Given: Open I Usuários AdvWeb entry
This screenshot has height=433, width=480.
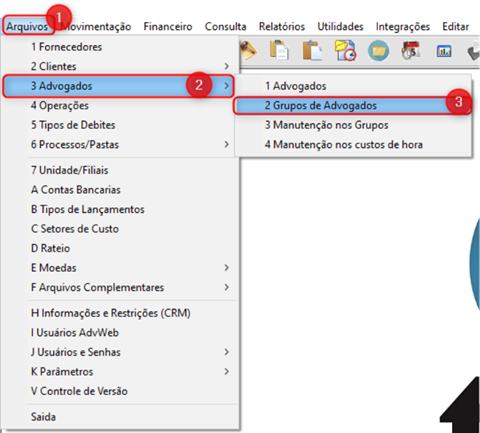Looking at the screenshot, I should 120,333.
